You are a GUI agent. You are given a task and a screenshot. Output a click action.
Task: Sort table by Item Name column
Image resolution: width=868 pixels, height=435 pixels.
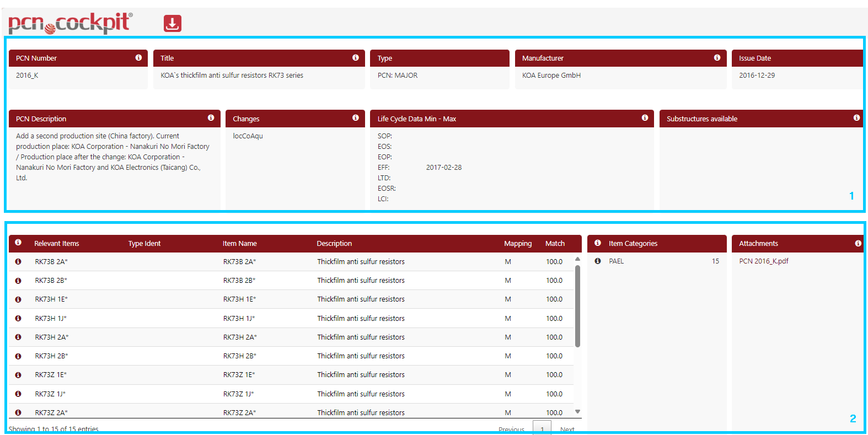pyautogui.click(x=240, y=243)
